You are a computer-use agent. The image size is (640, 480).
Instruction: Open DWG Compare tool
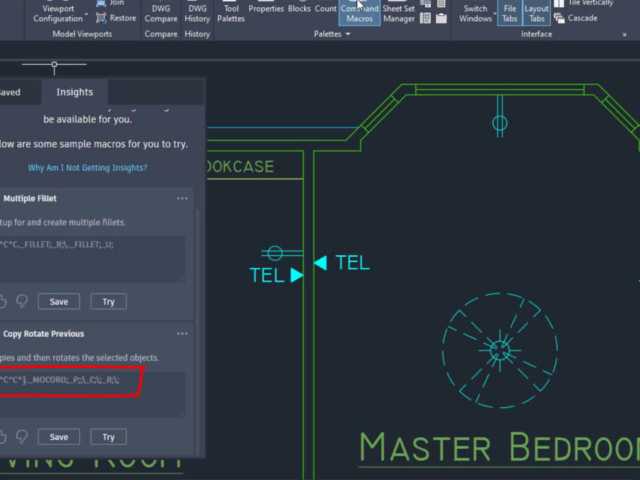(x=161, y=11)
